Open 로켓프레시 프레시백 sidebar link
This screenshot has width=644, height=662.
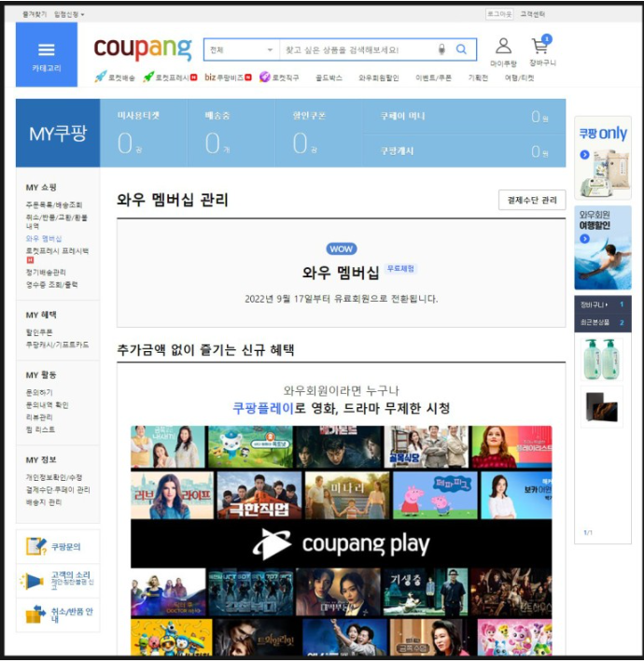57,255
